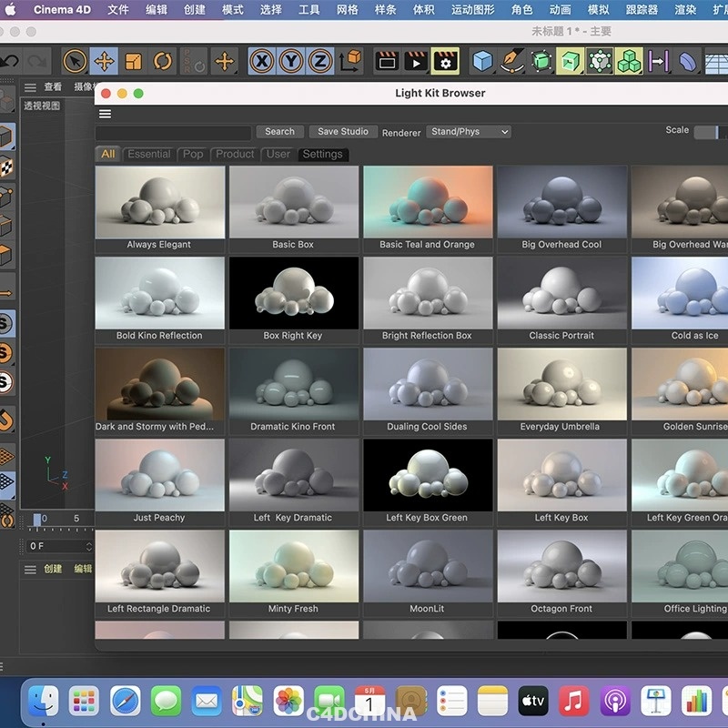Open the Settings tab
The image size is (728, 728).
[x=323, y=154]
